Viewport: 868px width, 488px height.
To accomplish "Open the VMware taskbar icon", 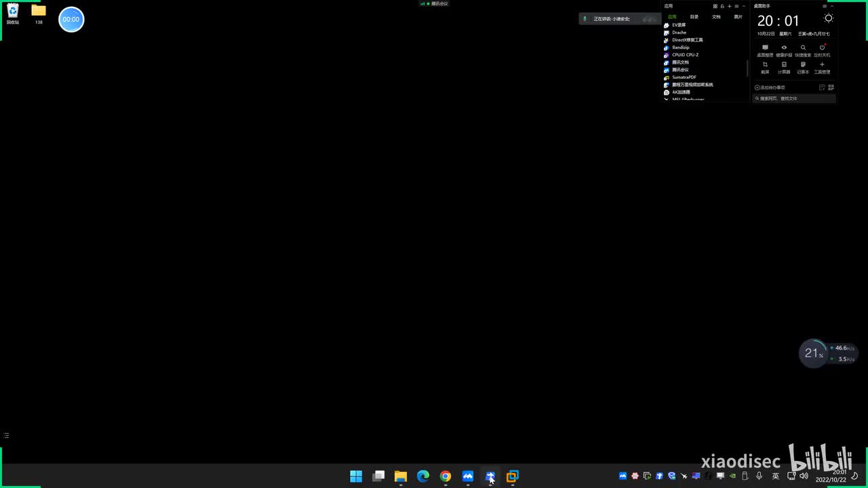I will [513, 476].
